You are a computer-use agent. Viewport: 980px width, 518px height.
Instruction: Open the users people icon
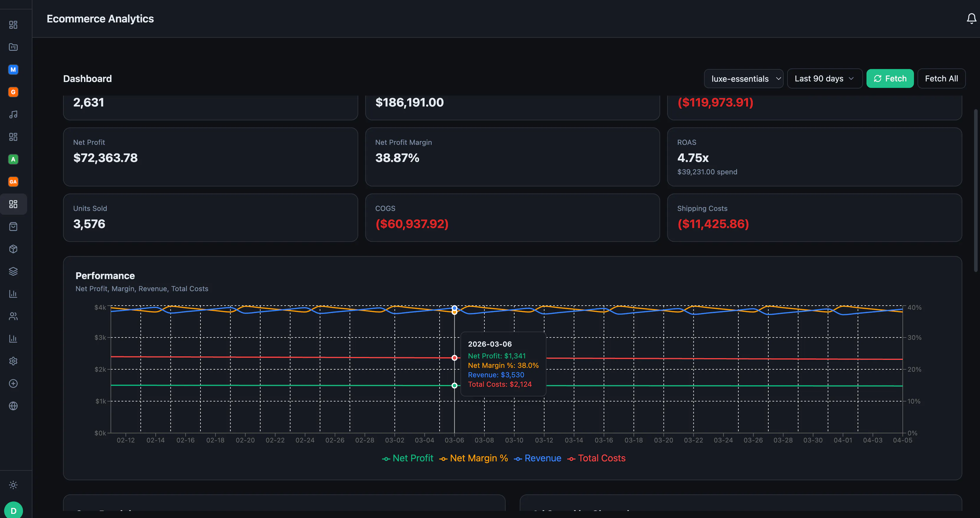pos(13,316)
